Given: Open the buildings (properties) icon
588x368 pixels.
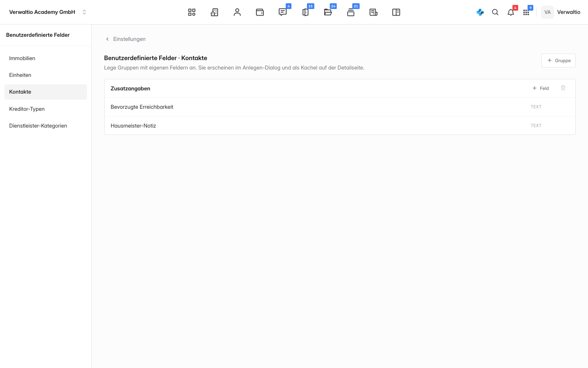Looking at the screenshot, I should pos(214,12).
